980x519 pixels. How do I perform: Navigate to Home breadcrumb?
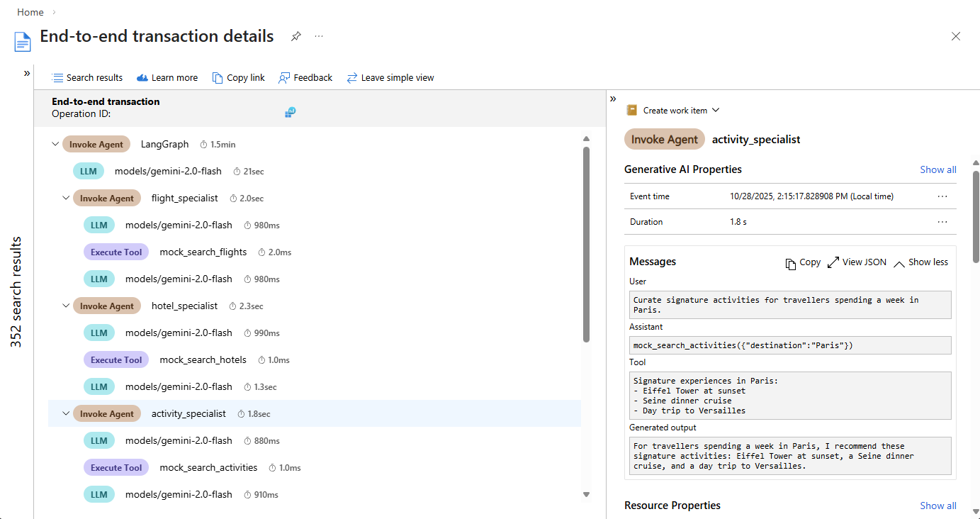click(30, 12)
